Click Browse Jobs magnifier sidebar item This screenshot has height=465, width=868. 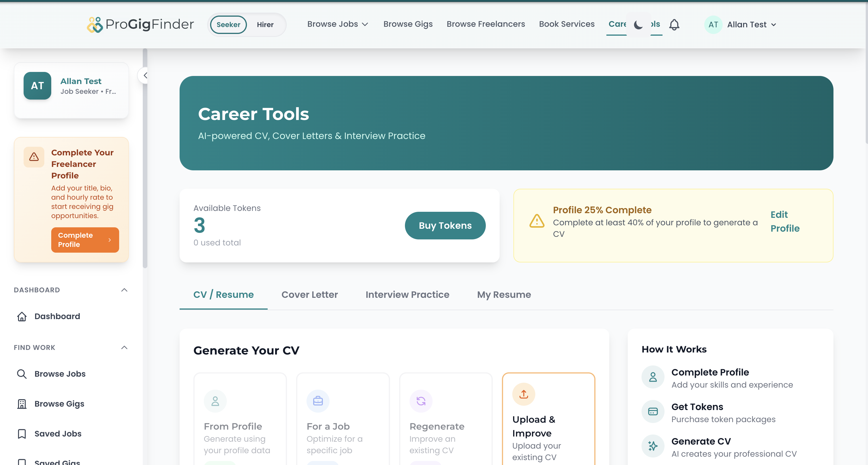pos(22,374)
